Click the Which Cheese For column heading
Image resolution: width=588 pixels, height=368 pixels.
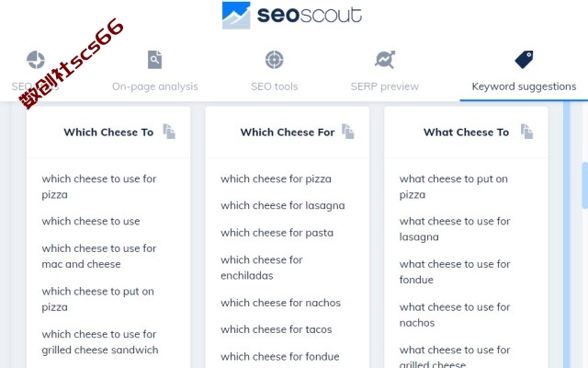(x=288, y=132)
